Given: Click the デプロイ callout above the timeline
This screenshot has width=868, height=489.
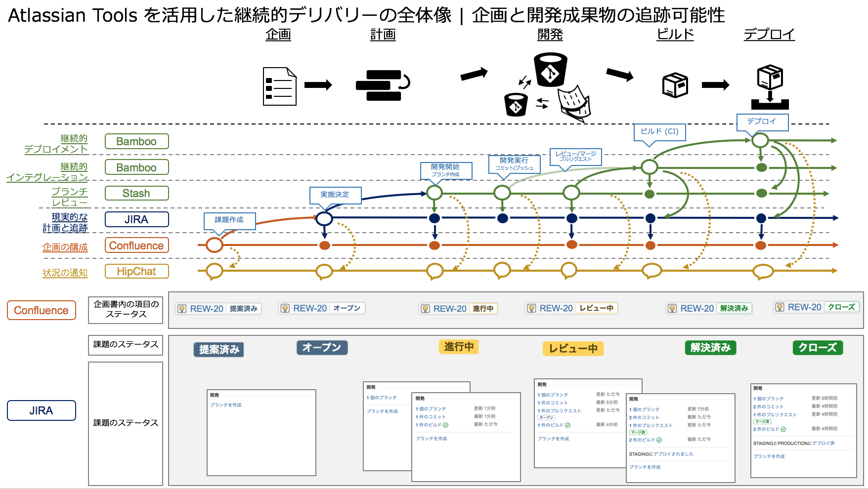Looking at the screenshot, I should click(x=762, y=122).
